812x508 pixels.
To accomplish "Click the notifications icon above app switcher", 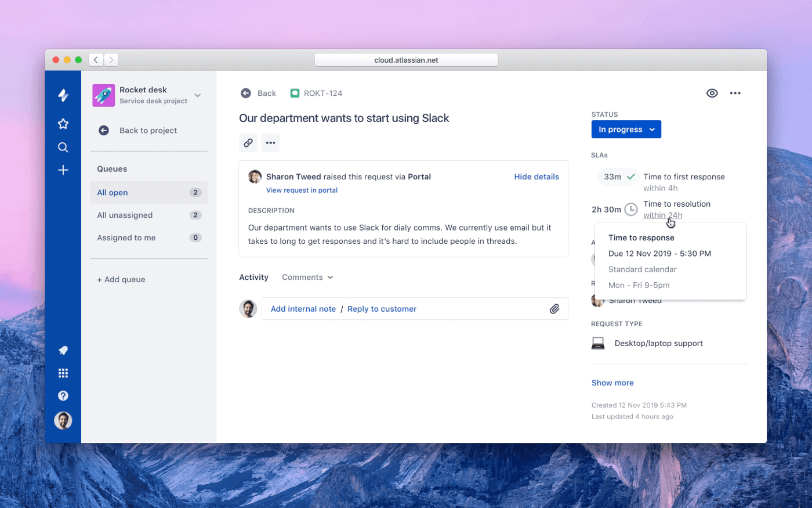I will click(x=63, y=350).
